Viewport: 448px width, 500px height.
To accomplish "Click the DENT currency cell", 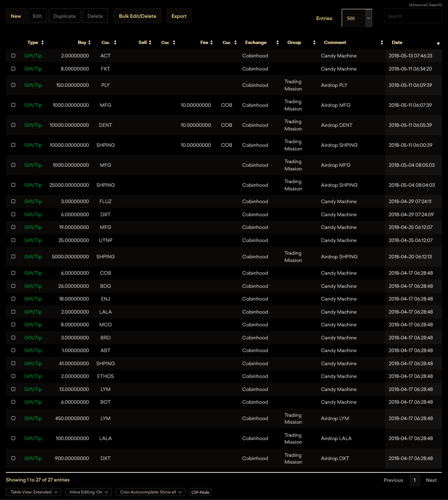I will point(105,125).
